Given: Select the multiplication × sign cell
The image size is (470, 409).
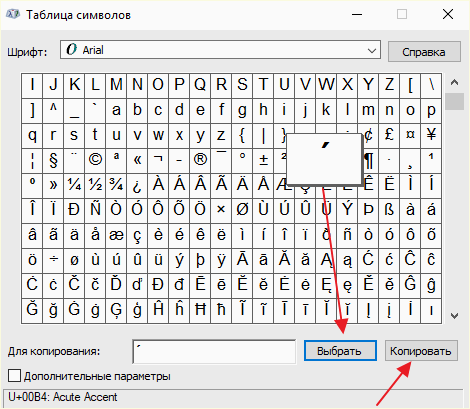Looking at the screenshot, I should click(x=221, y=211).
